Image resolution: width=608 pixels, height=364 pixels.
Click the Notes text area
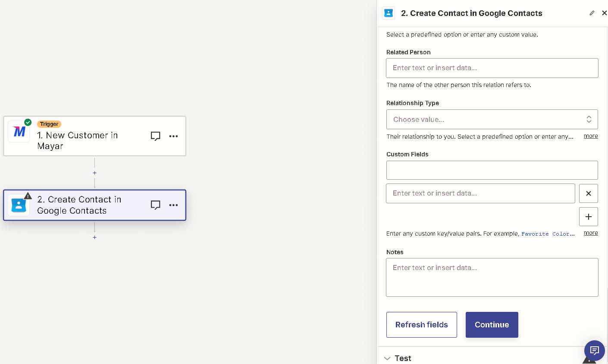(x=492, y=277)
